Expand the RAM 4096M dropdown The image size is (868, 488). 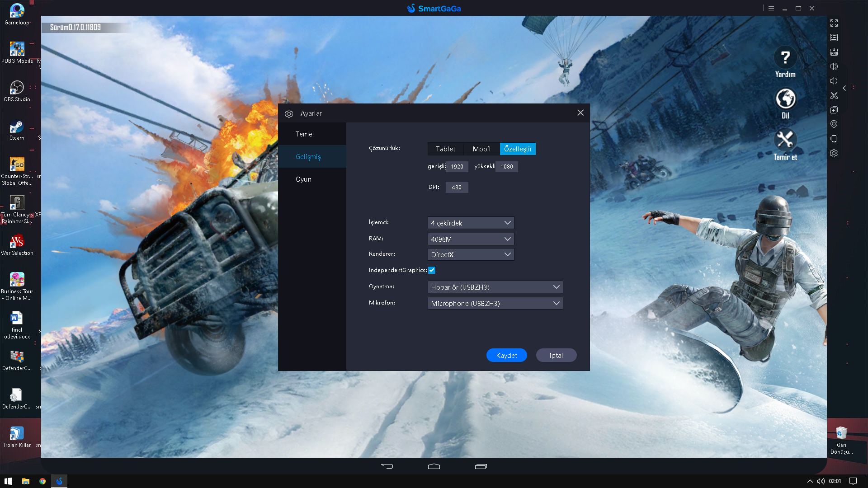pyautogui.click(x=471, y=239)
